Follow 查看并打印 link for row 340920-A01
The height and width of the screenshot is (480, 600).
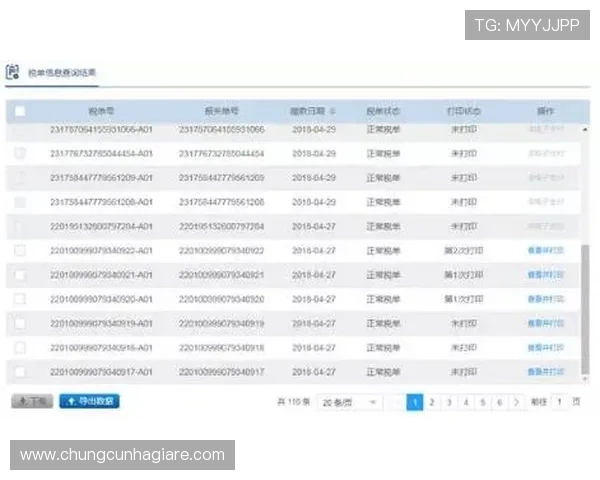coord(546,299)
